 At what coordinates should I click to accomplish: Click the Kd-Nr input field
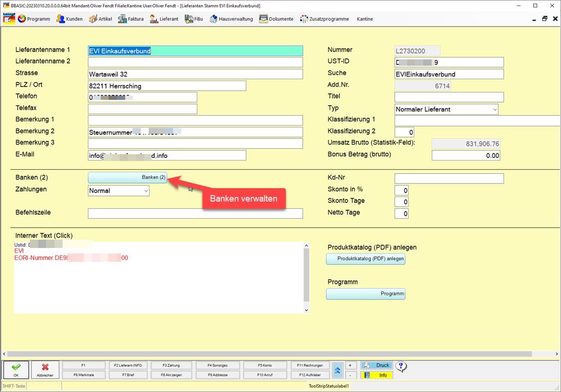click(x=449, y=179)
